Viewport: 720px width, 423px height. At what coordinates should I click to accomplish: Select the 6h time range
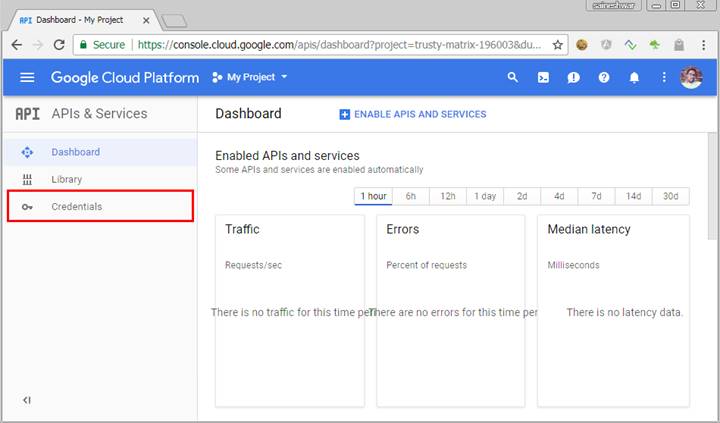tap(411, 196)
